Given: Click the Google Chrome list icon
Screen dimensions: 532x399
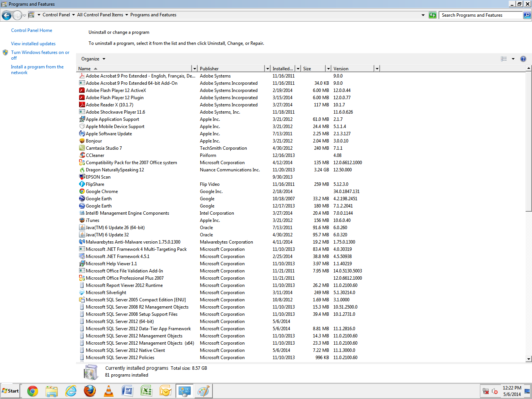Looking at the screenshot, I should click(x=82, y=192).
